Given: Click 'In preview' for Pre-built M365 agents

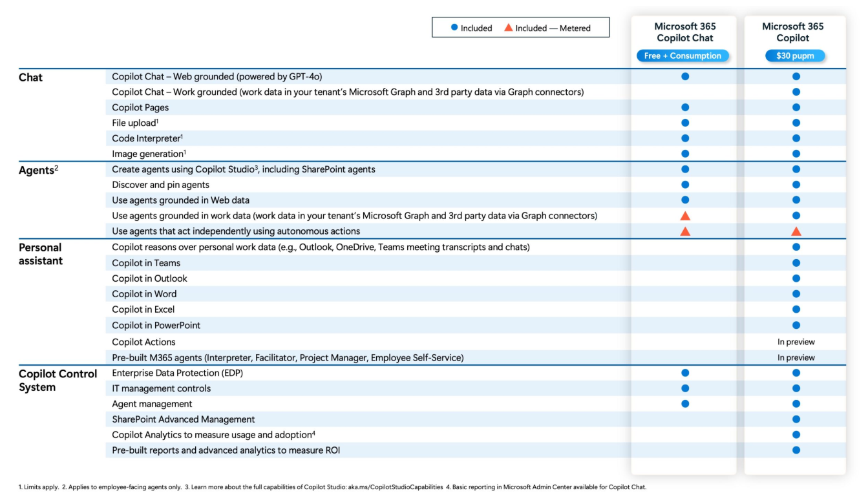Looking at the screenshot, I should [x=796, y=357].
